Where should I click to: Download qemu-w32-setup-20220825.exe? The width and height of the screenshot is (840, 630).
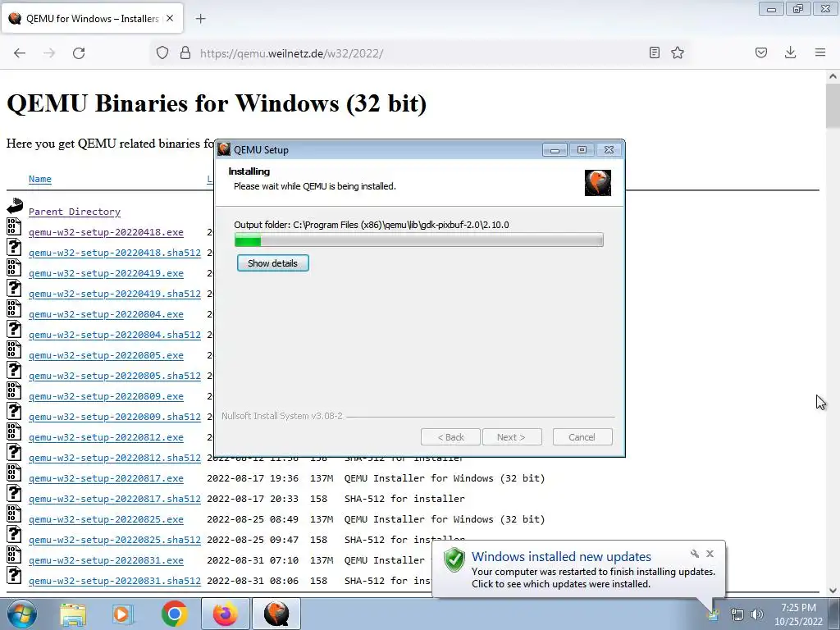(106, 519)
